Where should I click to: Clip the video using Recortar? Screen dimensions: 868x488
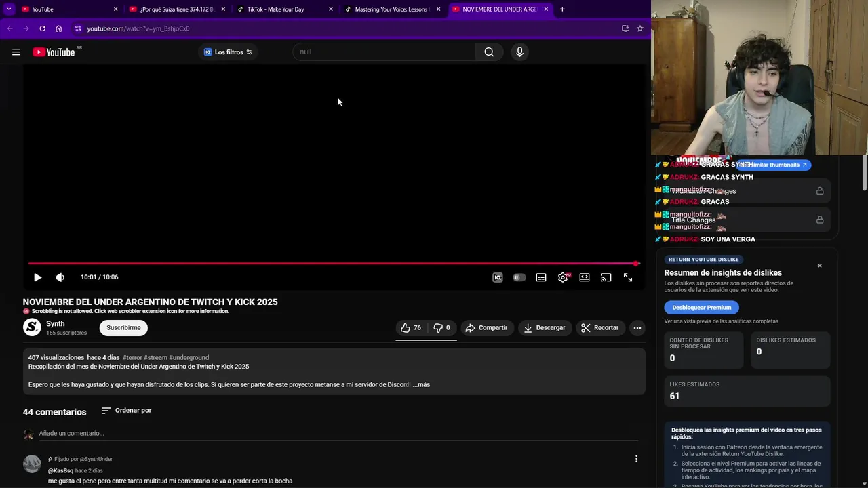click(601, 328)
